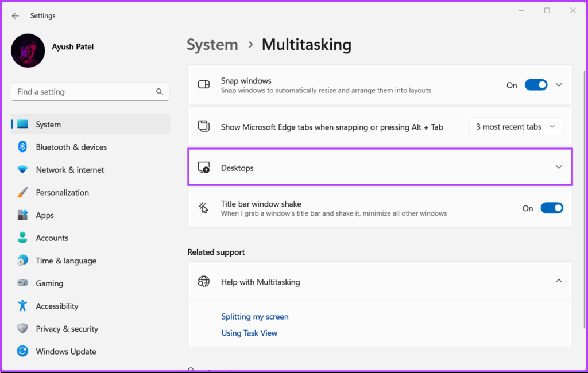Screen dimensions: 588x373
Task: Open the '3 most recent tabs' dropdown
Action: point(515,126)
